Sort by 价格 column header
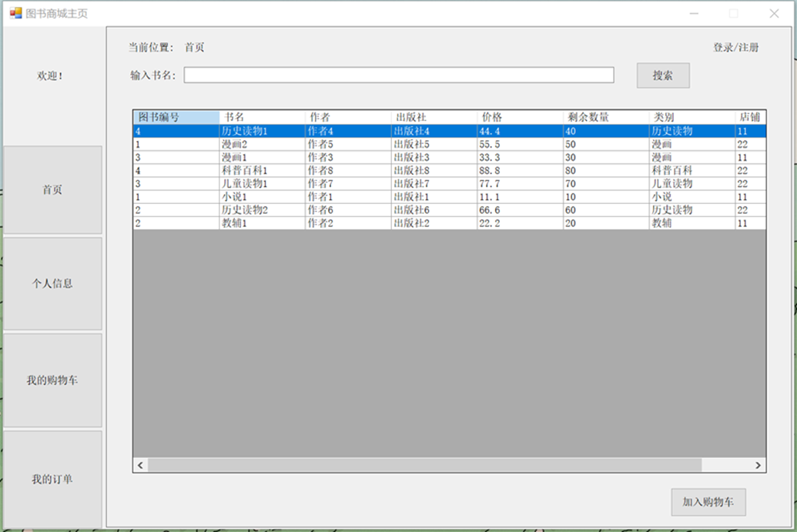Screen dimensions: 797x532 pyautogui.click(x=520, y=117)
